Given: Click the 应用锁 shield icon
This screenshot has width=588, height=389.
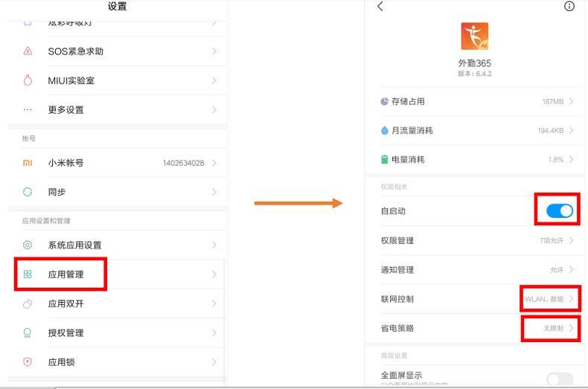Looking at the screenshot, I should pyautogui.click(x=28, y=362).
